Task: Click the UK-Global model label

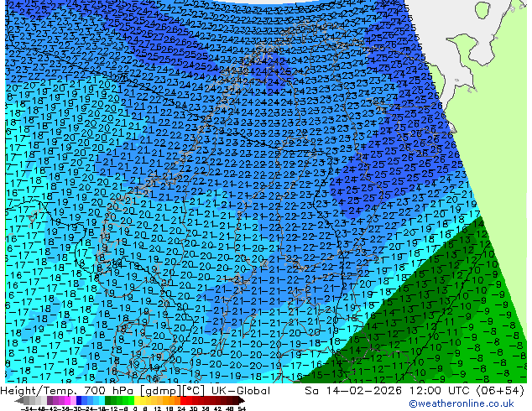Action: (x=241, y=391)
